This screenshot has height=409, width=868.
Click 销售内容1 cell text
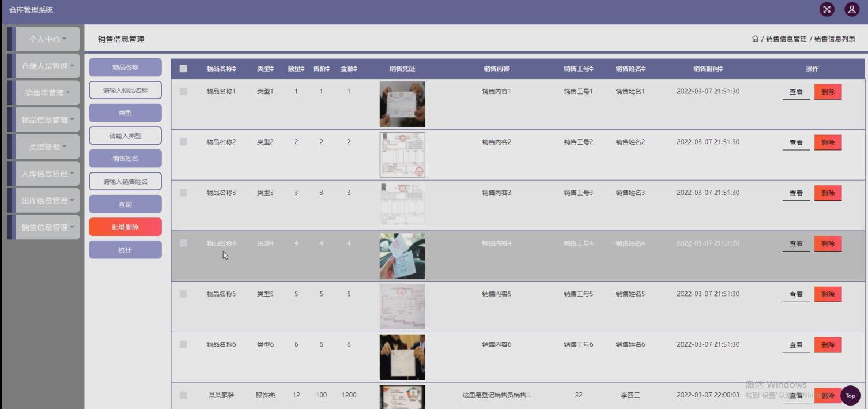click(x=497, y=91)
